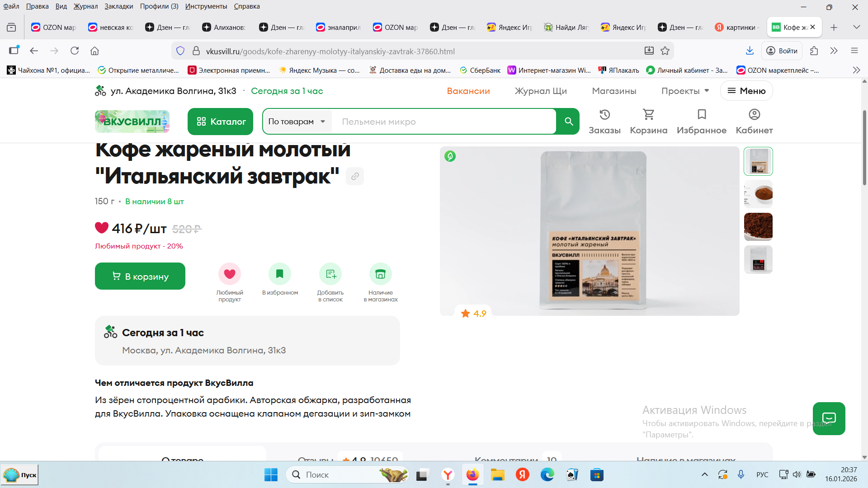Switch to the Алиханов browser tab
This screenshot has width=868, height=488.
point(225,27)
